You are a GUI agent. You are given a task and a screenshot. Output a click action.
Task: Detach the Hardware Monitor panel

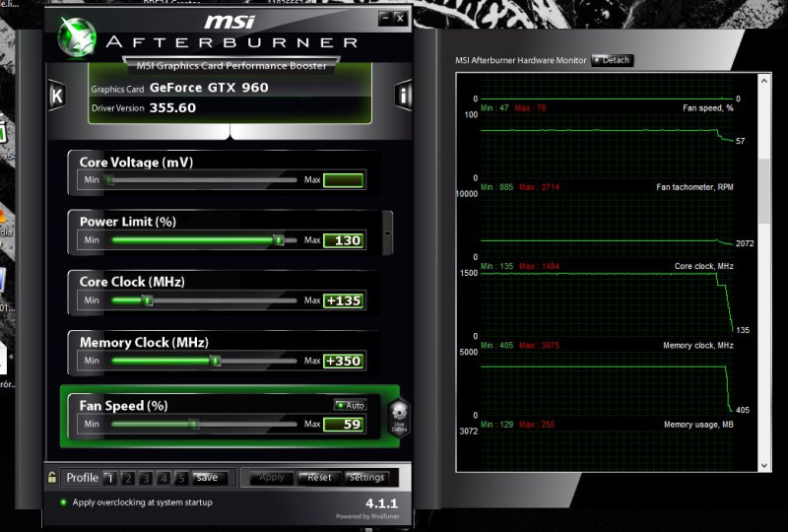coord(612,60)
